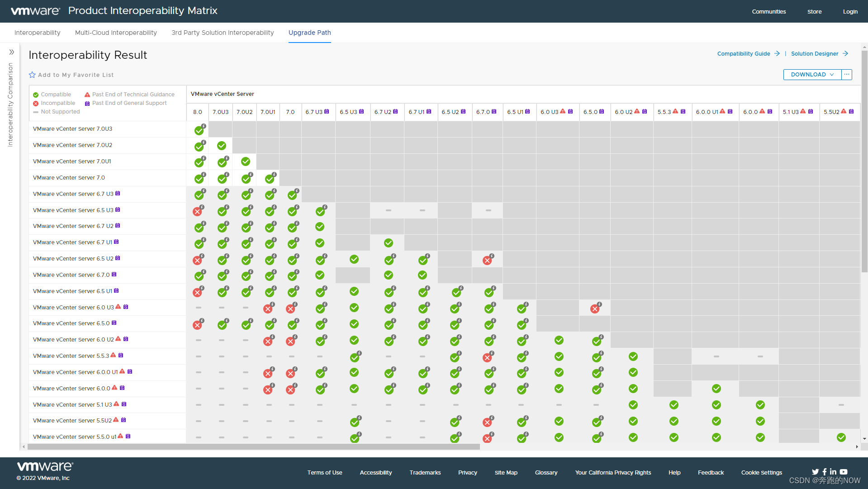
Task: Click compatible check in 6.7 U1 row, 6.7 U2 column
Action: tap(389, 243)
